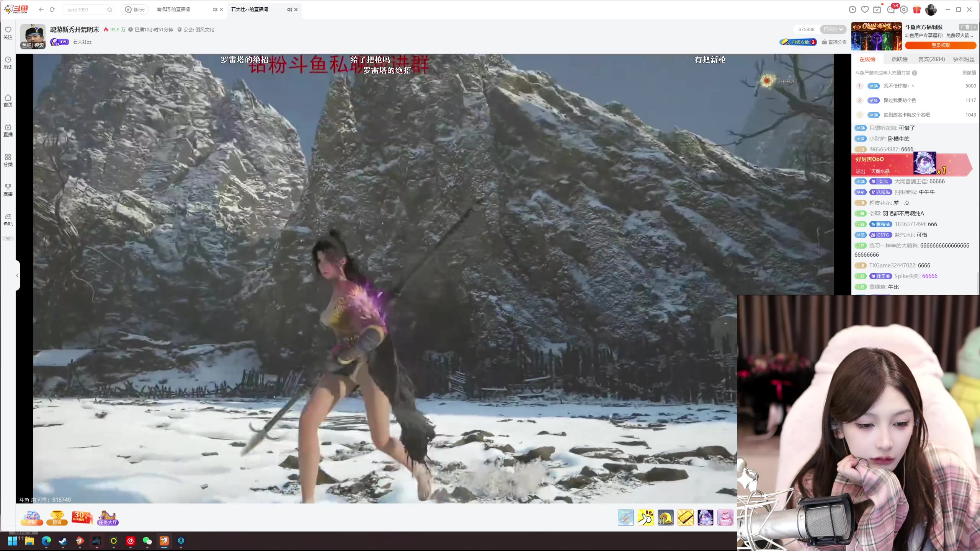Image resolution: width=980 pixels, height=551 pixels.
Task: Click the user profile avatar
Action: [931, 10]
